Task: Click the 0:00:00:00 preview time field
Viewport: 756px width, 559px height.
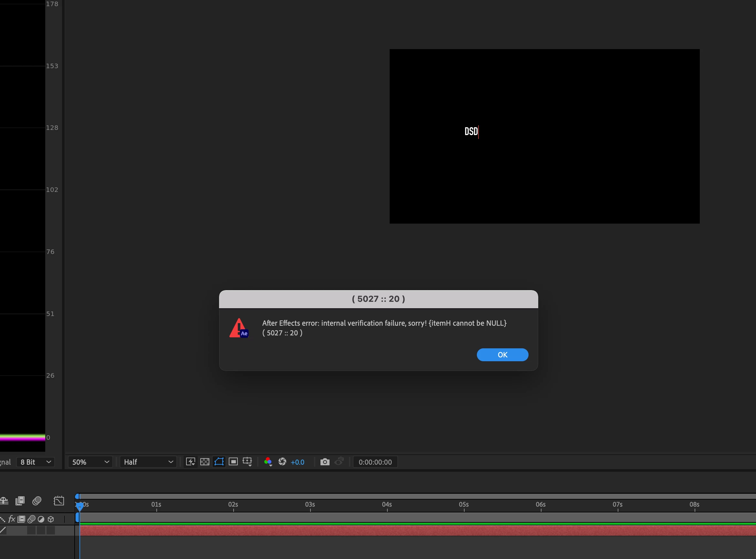Action: pyautogui.click(x=375, y=462)
